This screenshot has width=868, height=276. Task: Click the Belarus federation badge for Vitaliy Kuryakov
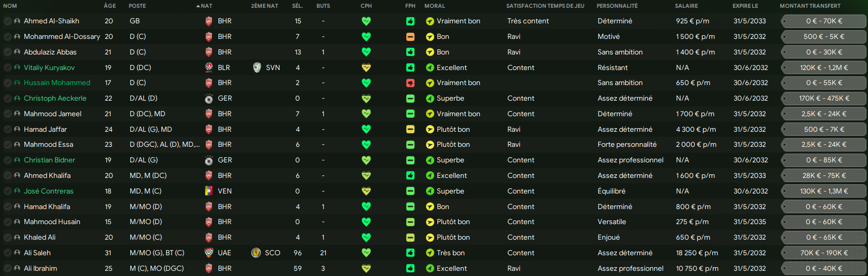pyautogui.click(x=209, y=67)
